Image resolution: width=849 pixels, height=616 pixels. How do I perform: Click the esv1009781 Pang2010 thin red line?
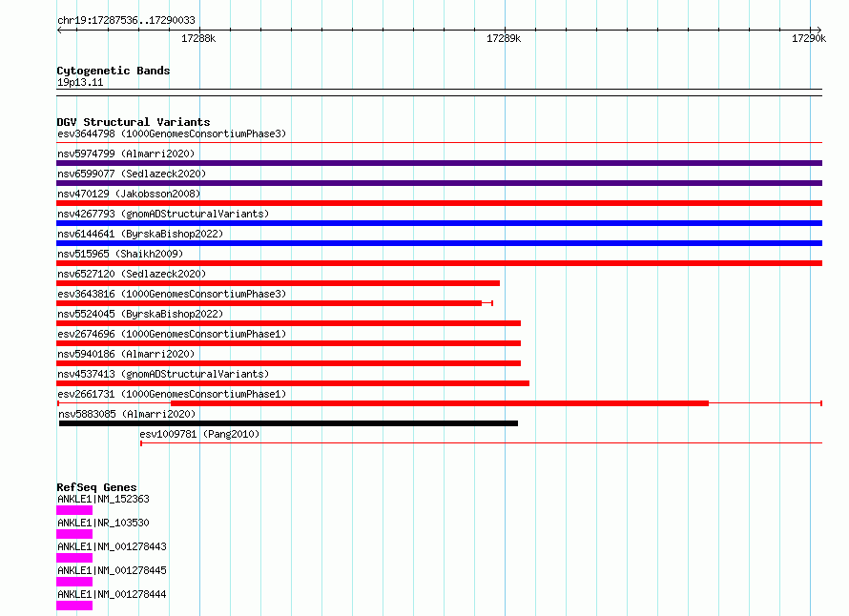click(482, 443)
